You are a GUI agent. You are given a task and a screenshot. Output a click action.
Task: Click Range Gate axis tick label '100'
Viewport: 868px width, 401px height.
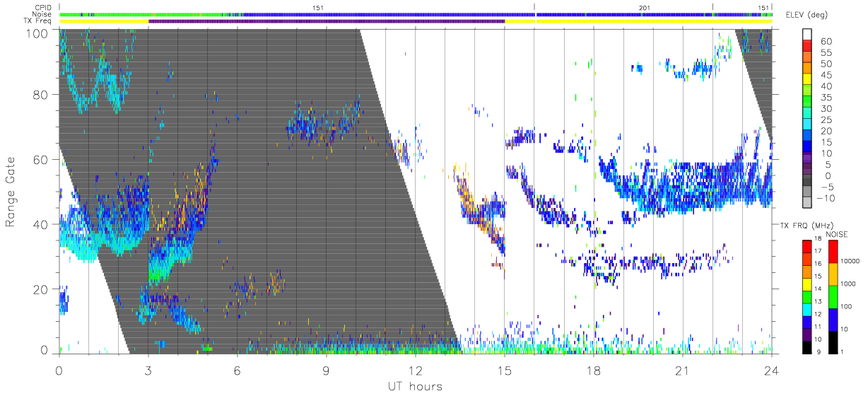point(37,33)
